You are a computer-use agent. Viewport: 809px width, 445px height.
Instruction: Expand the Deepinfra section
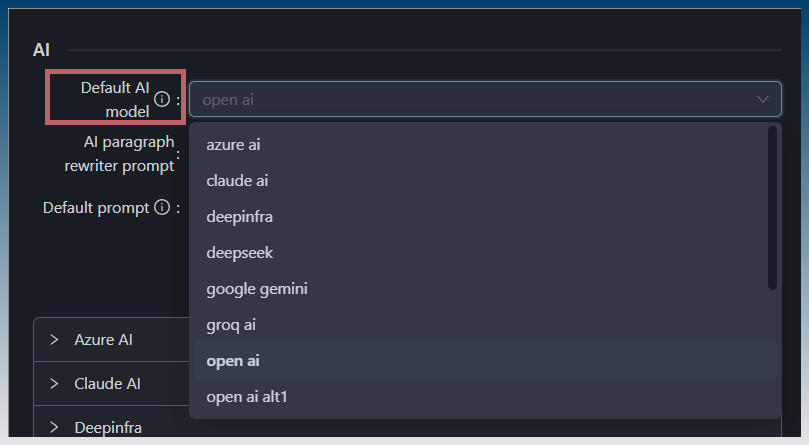[x=108, y=428]
